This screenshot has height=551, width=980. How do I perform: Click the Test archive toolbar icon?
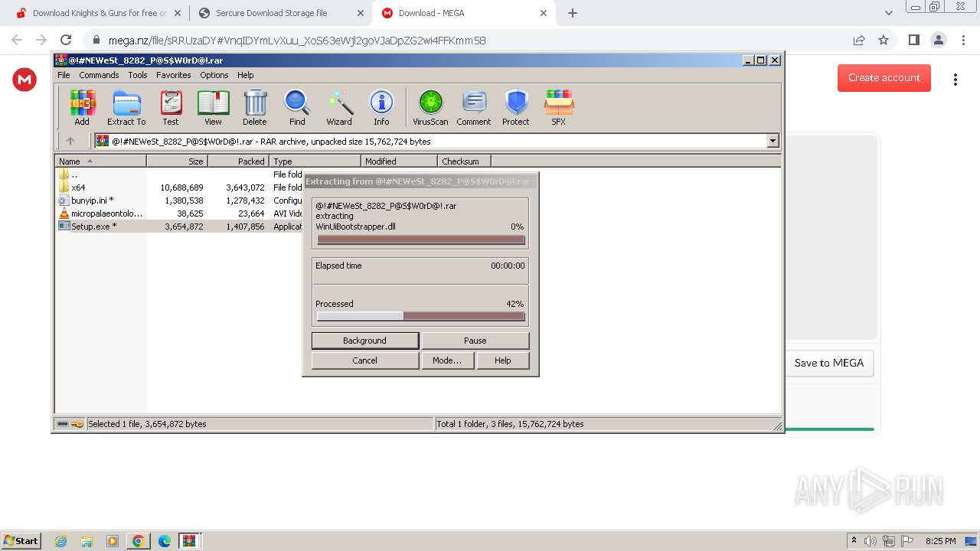[x=171, y=107]
